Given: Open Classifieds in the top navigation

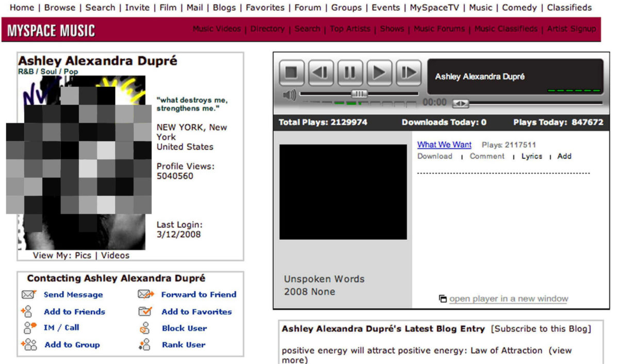Looking at the screenshot, I should pos(569,8).
